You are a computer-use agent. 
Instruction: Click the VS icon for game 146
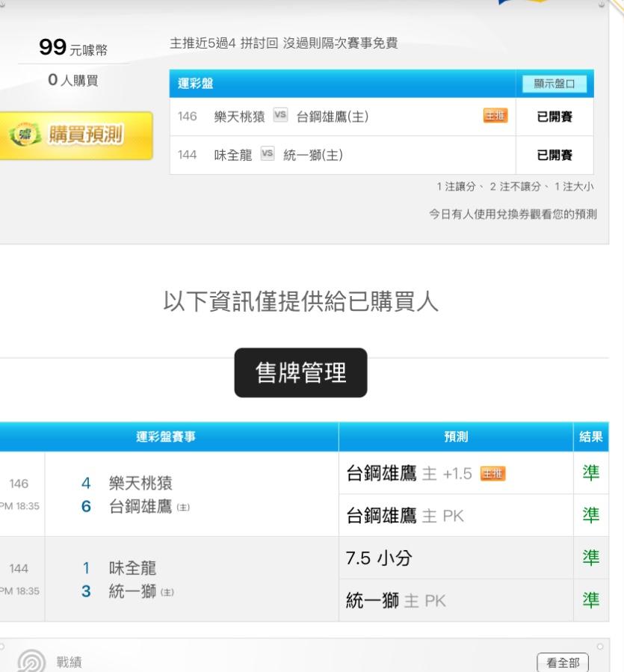pyautogui.click(x=280, y=115)
